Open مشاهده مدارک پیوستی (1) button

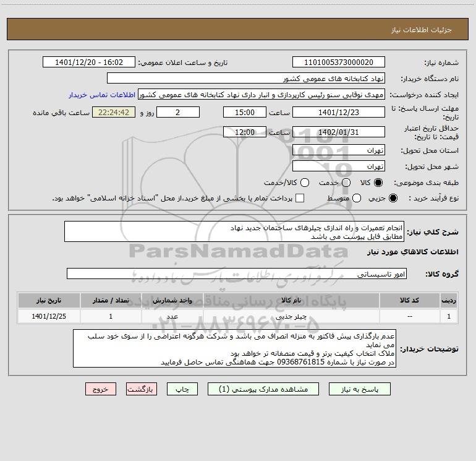coord(263,389)
